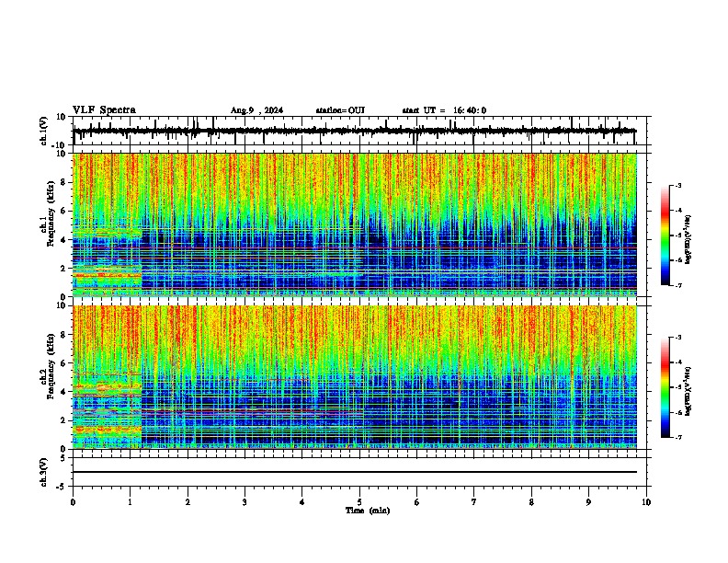Click the time axis tick label "5"

click(359, 501)
